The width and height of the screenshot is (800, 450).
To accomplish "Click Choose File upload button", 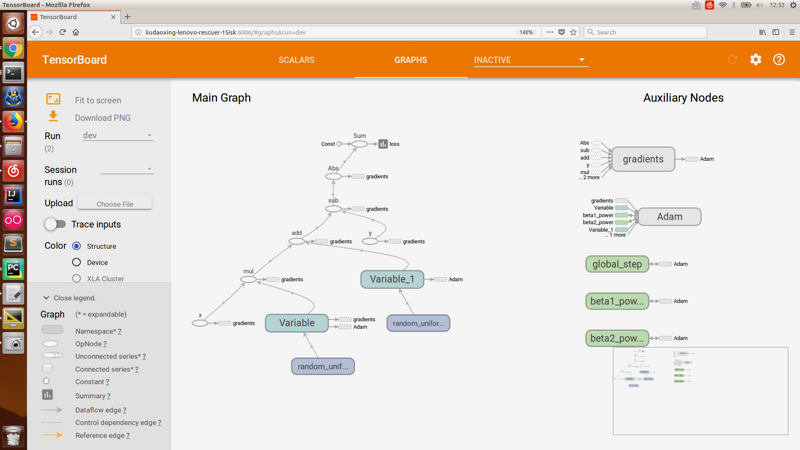I will pyautogui.click(x=115, y=204).
